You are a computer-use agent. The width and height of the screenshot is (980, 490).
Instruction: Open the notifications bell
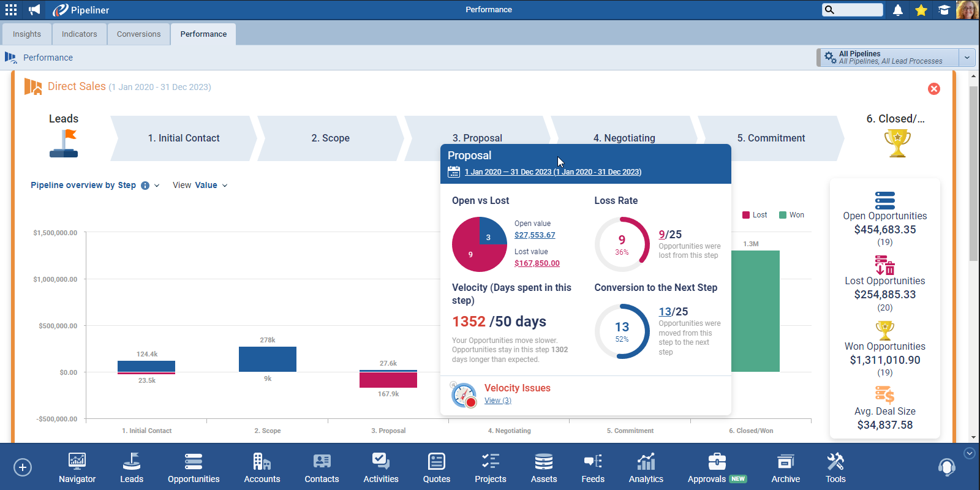(897, 10)
